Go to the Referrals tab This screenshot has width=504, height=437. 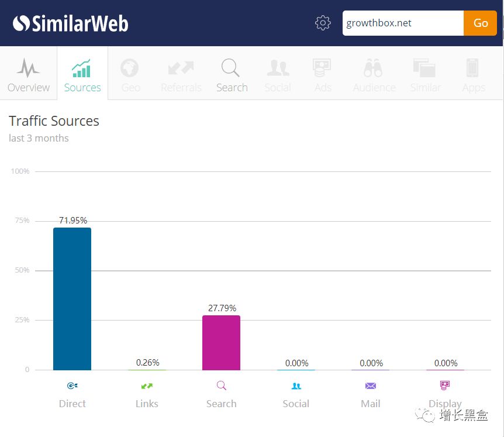pos(181,75)
